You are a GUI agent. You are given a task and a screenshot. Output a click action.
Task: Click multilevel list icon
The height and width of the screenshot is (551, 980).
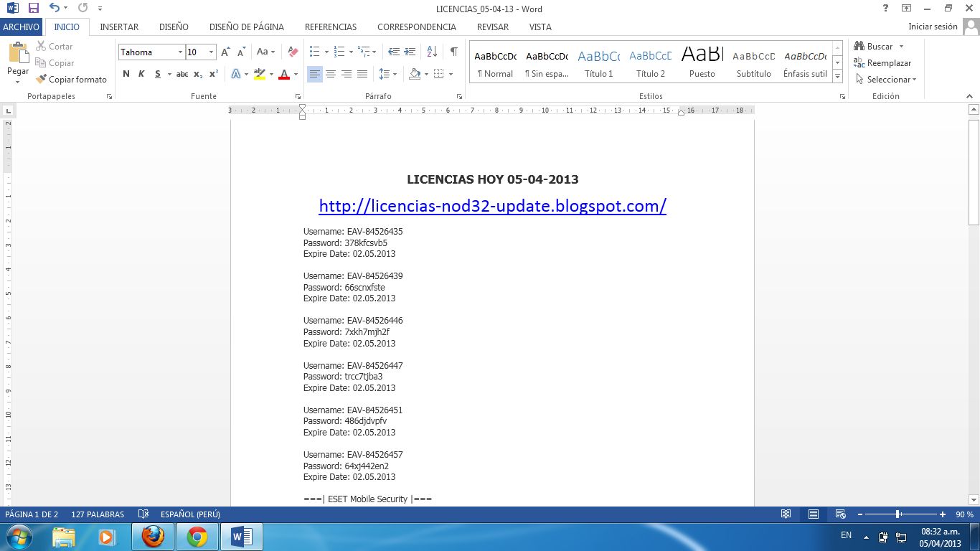(363, 52)
